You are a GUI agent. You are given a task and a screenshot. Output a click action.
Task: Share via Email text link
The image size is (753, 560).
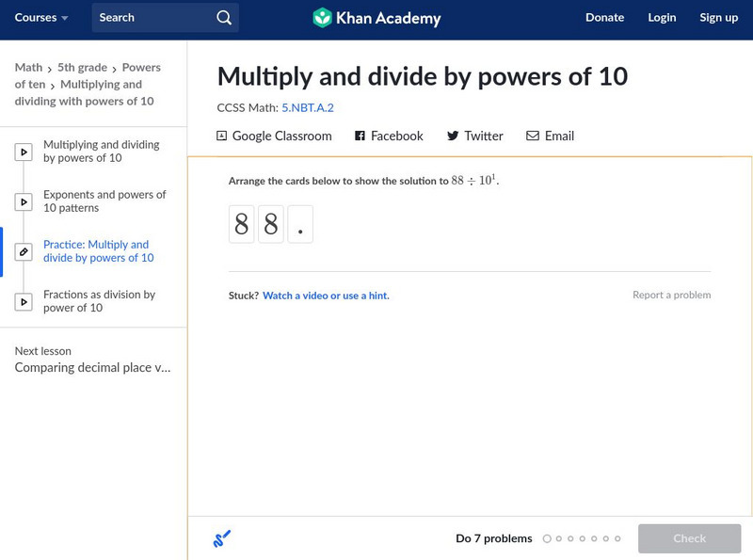pyautogui.click(x=559, y=136)
